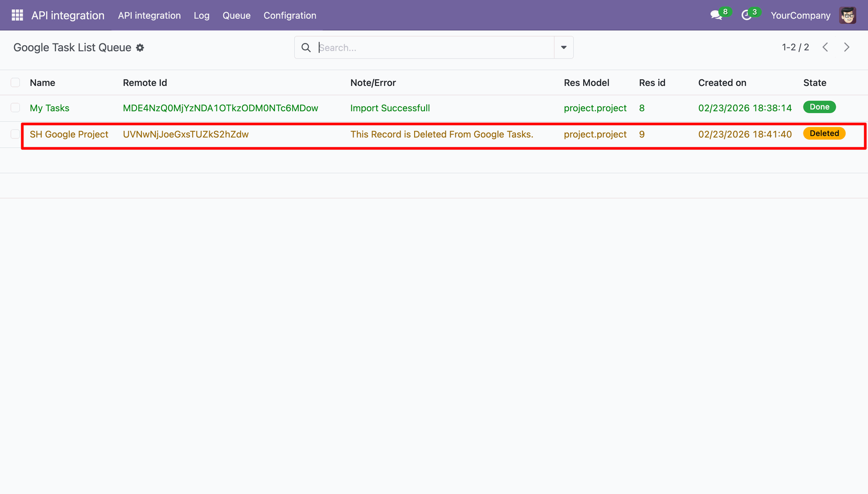Go to previous page arrow
Screen dimensions: 868x494
(x=826, y=47)
